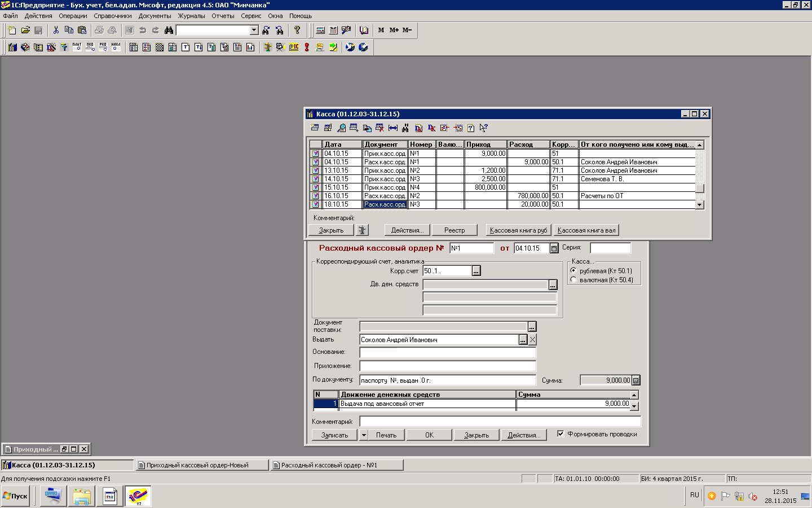Click the yellow @1C toolbar icon
Screen dimensions: 812x508
294,47
